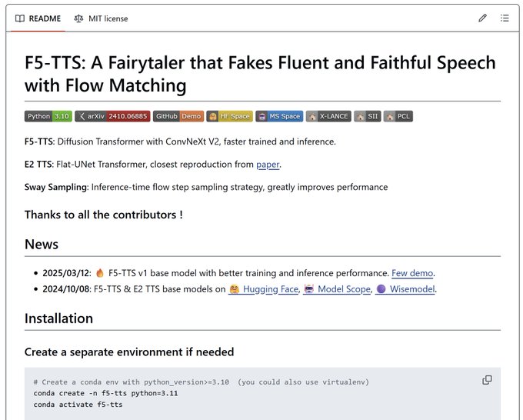The width and height of the screenshot is (523, 420).
Task: Open the arXiv 2410.06885 badge
Action: coord(112,116)
